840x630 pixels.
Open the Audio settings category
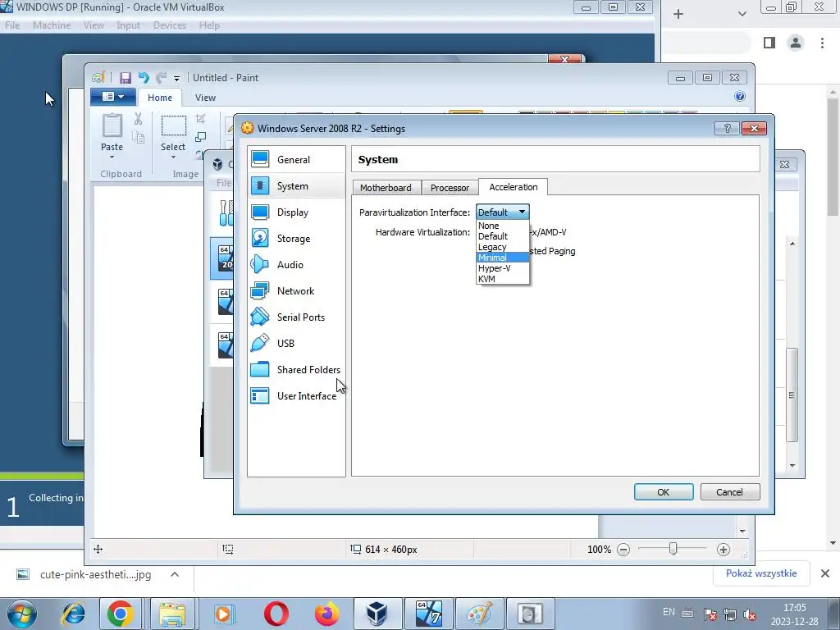click(296, 265)
